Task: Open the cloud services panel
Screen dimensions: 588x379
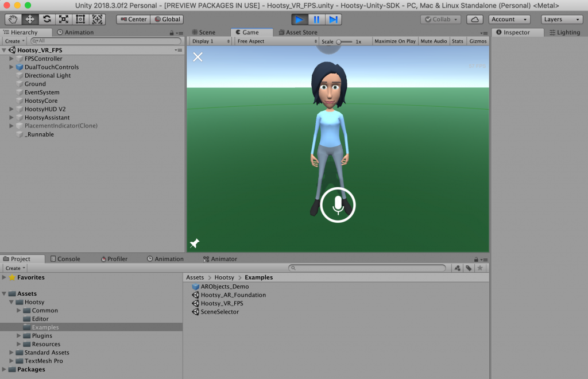Action: (474, 19)
